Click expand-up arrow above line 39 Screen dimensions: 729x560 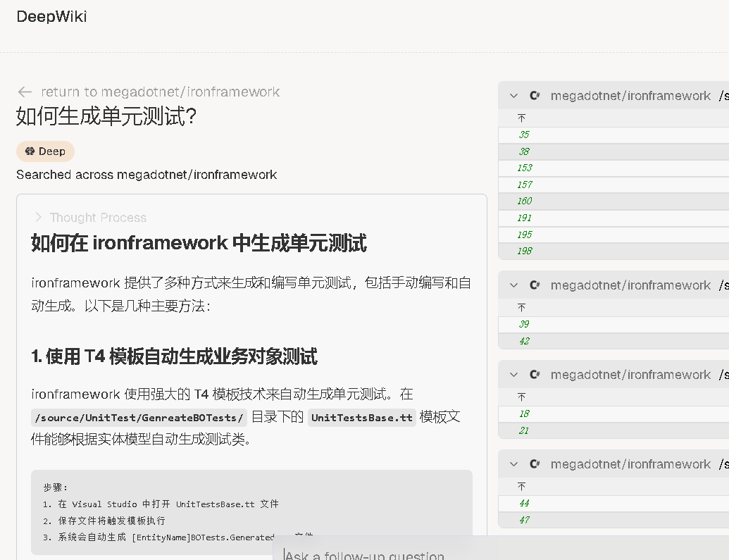[522, 307]
